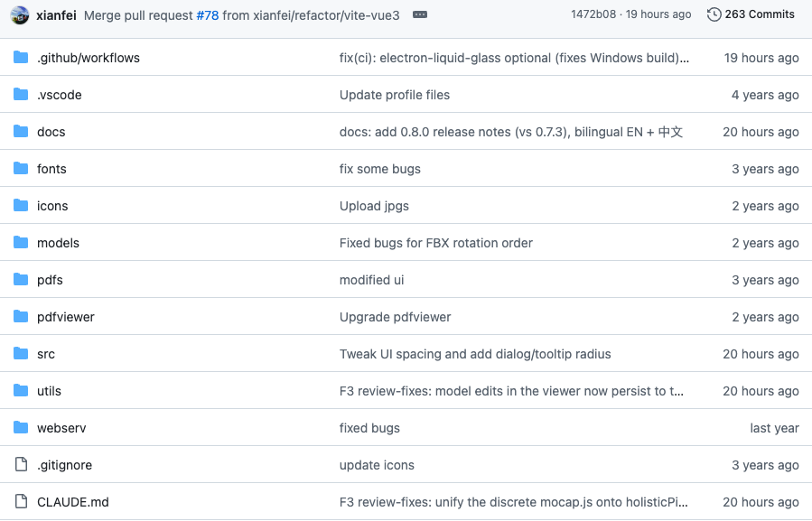The image size is (812, 521).
Task: Open the commits history clock icon
Action: [x=714, y=14]
